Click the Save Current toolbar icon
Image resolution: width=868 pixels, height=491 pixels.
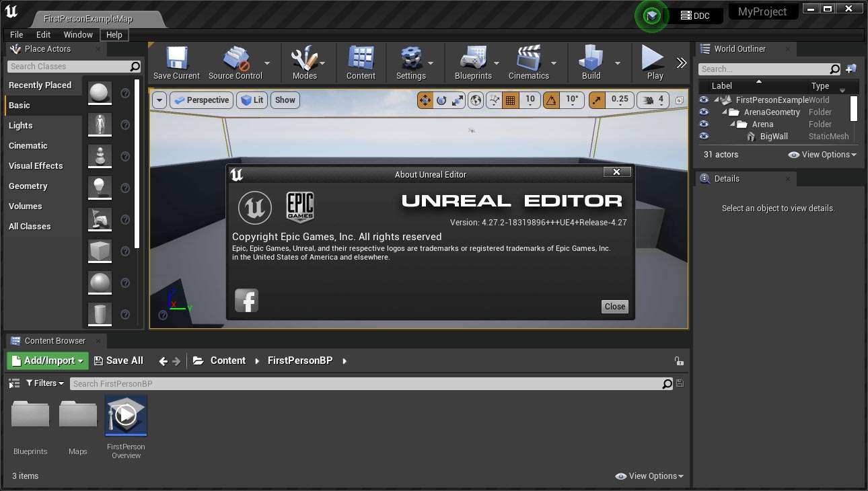(176, 59)
